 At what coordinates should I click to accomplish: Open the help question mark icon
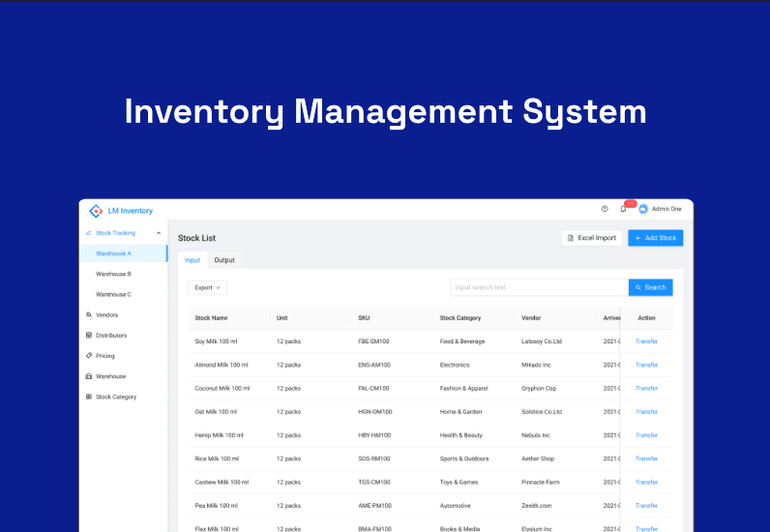click(605, 209)
